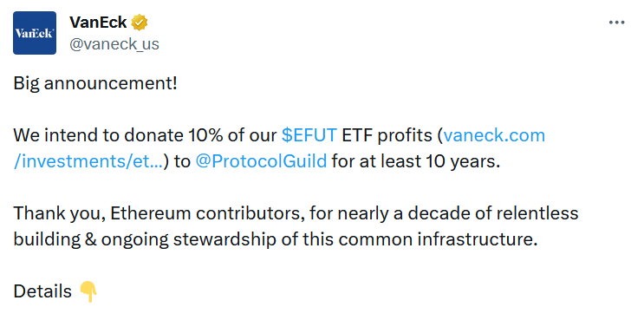The image size is (644, 320).
Task: Open the @ProtocolGuild mention
Action: click(x=261, y=161)
